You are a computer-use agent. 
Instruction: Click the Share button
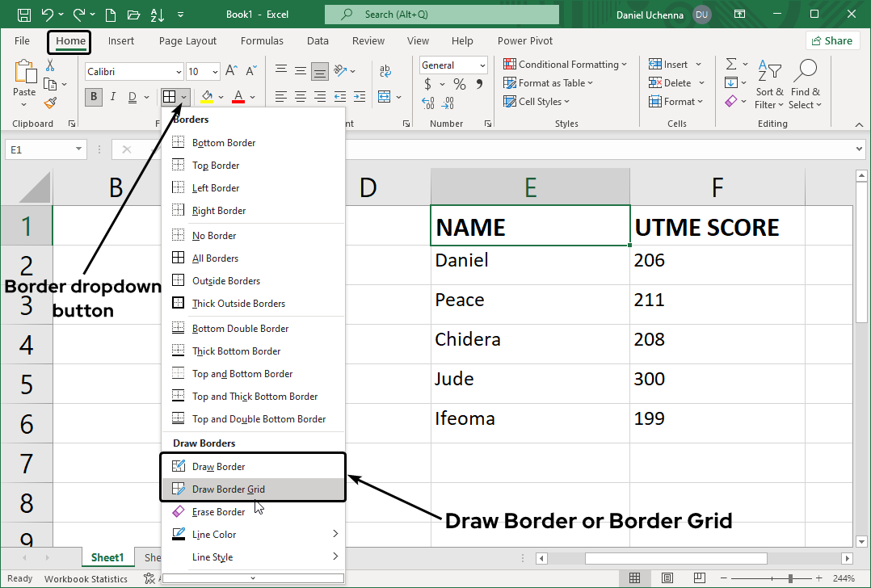click(x=832, y=40)
